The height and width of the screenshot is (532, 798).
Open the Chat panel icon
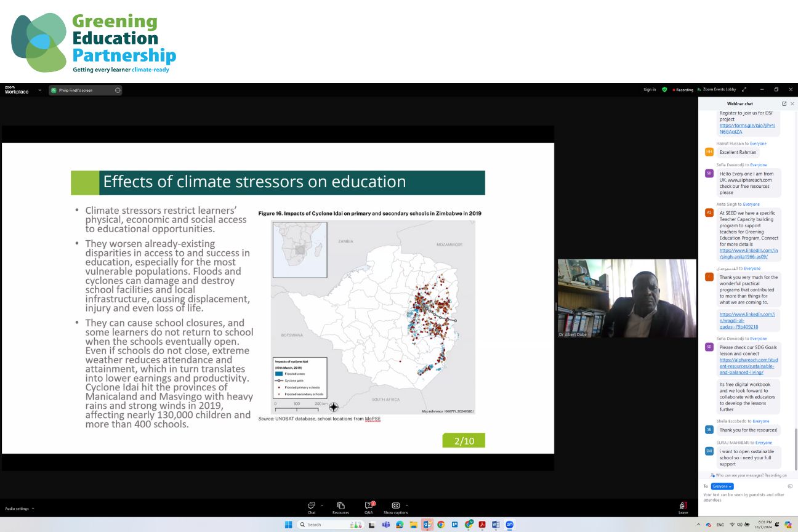coord(312,506)
